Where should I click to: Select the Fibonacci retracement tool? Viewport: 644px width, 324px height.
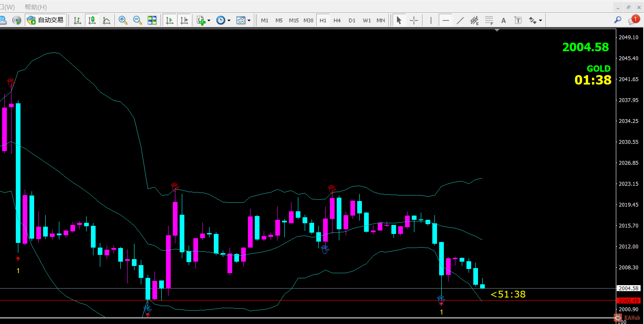coord(489,20)
